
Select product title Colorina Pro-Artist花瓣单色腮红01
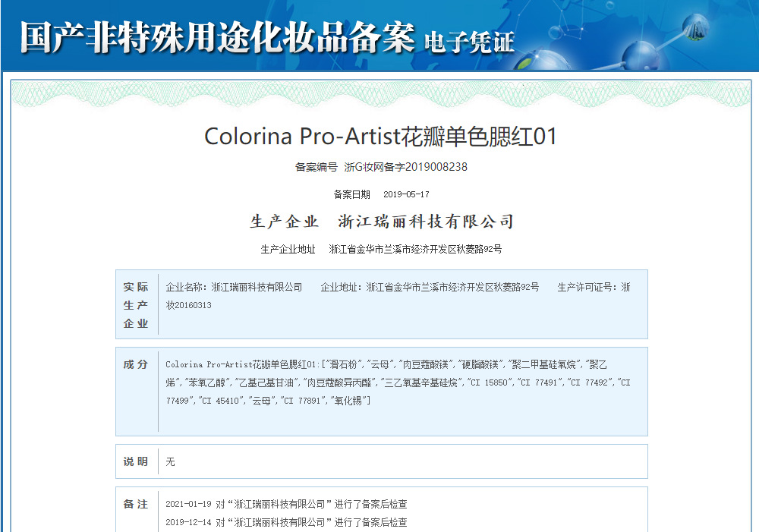[x=380, y=136]
